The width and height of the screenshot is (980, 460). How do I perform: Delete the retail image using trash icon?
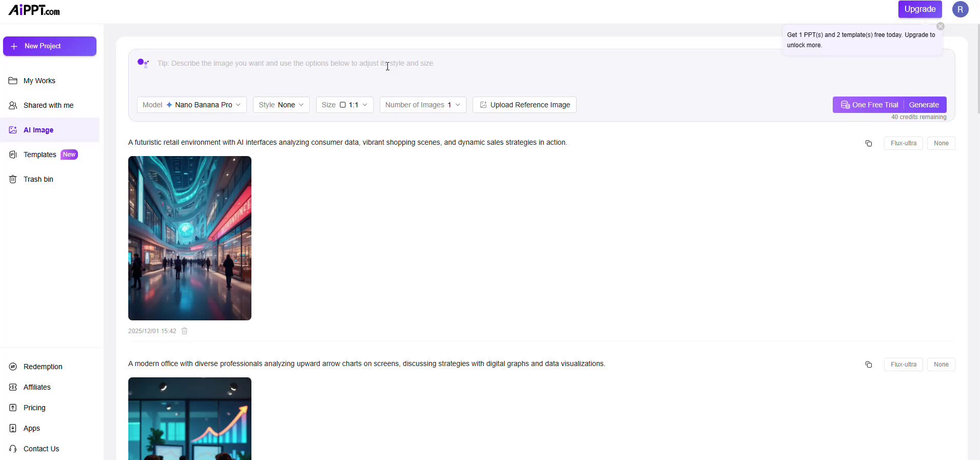click(x=185, y=331)
